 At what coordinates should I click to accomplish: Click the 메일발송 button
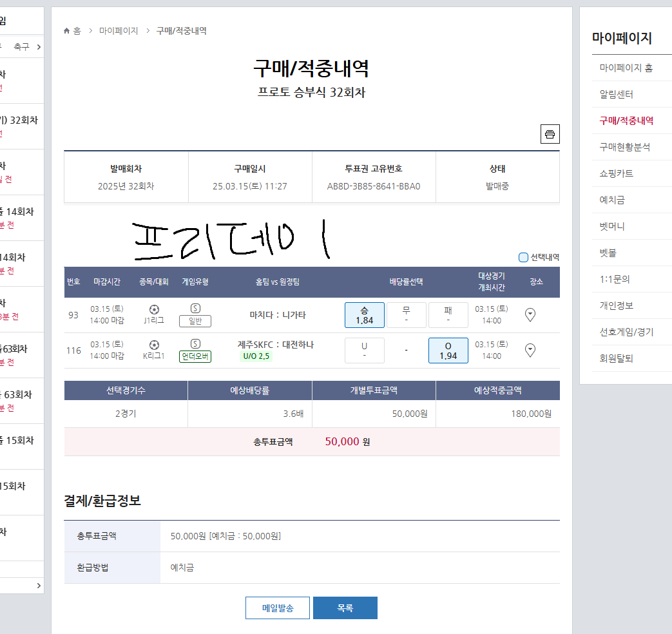[277, 608]
